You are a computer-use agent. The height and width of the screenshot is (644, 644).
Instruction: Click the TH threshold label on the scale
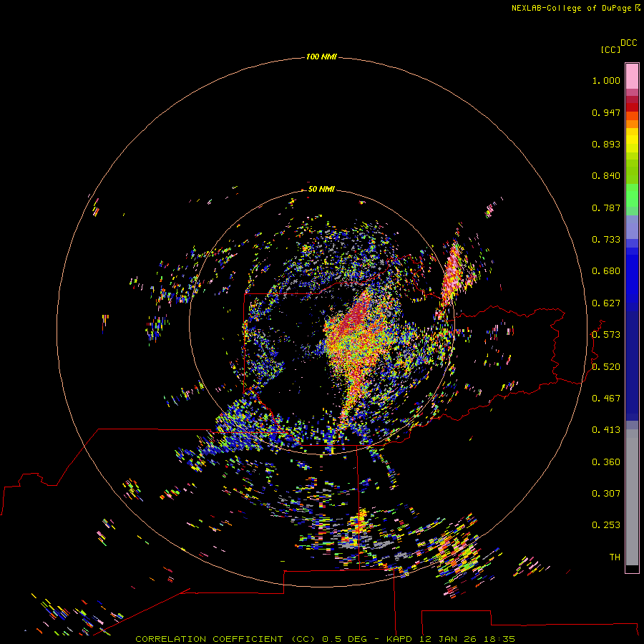click(615, 557)
